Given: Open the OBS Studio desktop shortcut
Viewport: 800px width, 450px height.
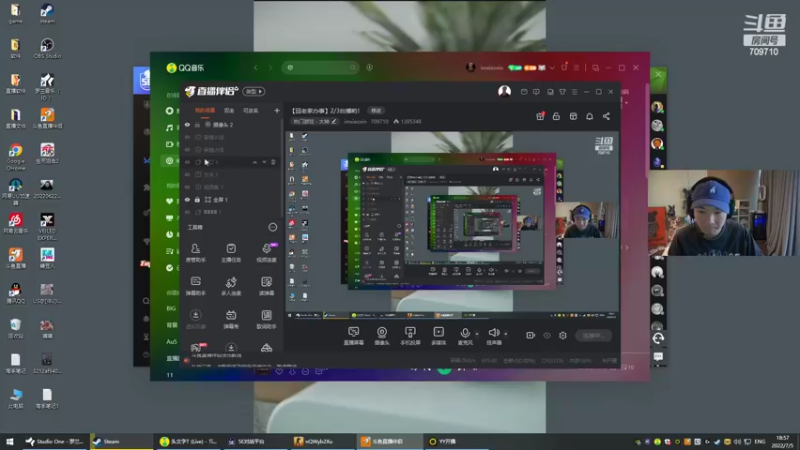Looking at the screenshot, I should [x=47, y=48].
